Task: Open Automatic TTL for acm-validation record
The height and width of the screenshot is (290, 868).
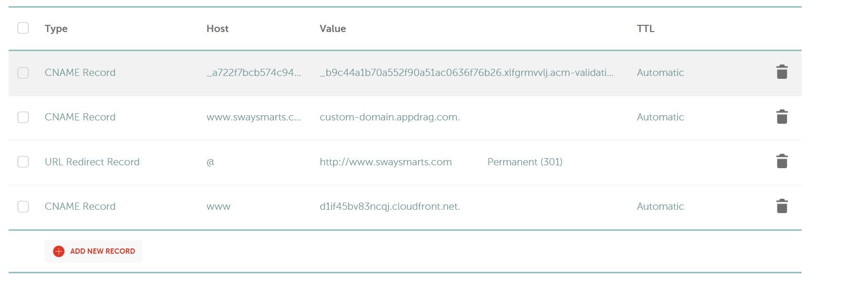Action: pos(660,73)
